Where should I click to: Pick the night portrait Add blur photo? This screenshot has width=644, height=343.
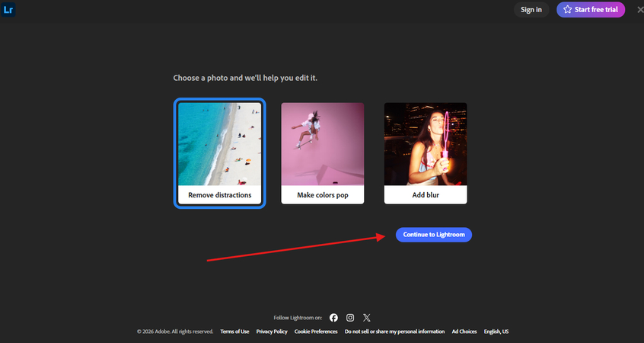tap(426, 144)
